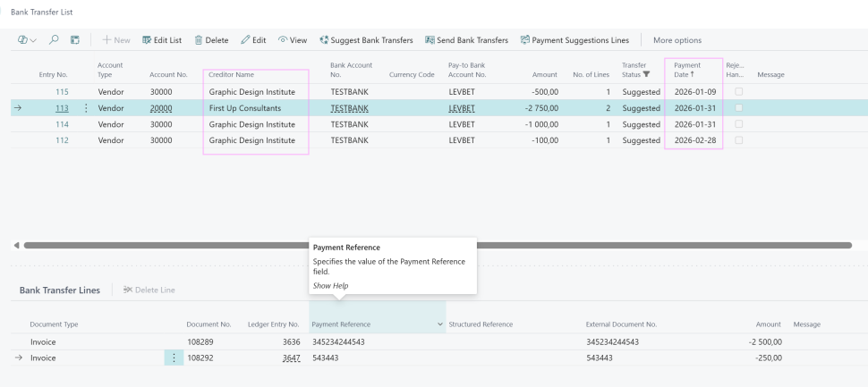
Task: Click the Delete action with trash icon
Action: pos(211,40)
